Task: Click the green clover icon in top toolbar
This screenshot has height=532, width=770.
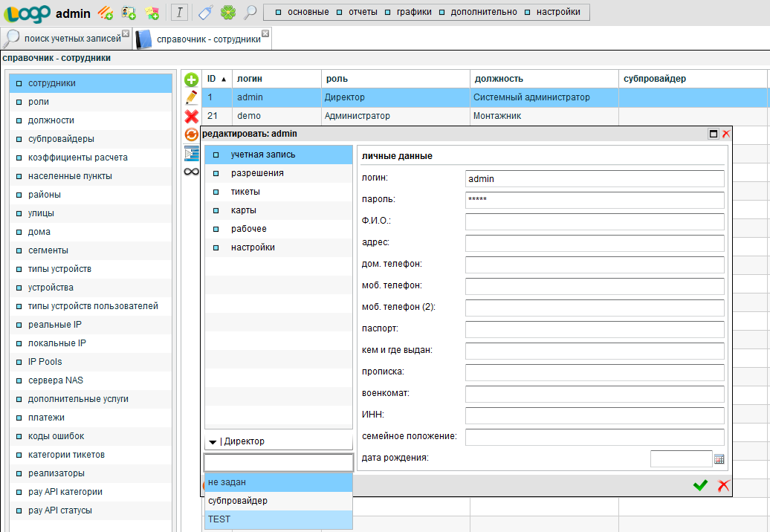Action: coord(227,12)
